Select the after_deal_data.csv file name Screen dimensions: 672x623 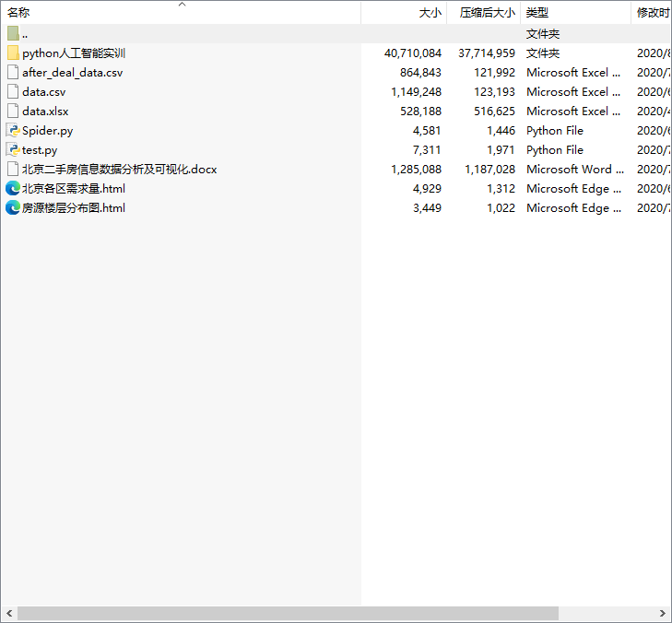(x=73, y=73)
